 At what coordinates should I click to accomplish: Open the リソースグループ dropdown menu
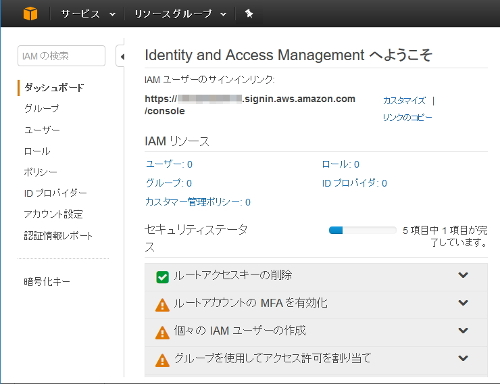pyautogui.click(x=180, y=14)
